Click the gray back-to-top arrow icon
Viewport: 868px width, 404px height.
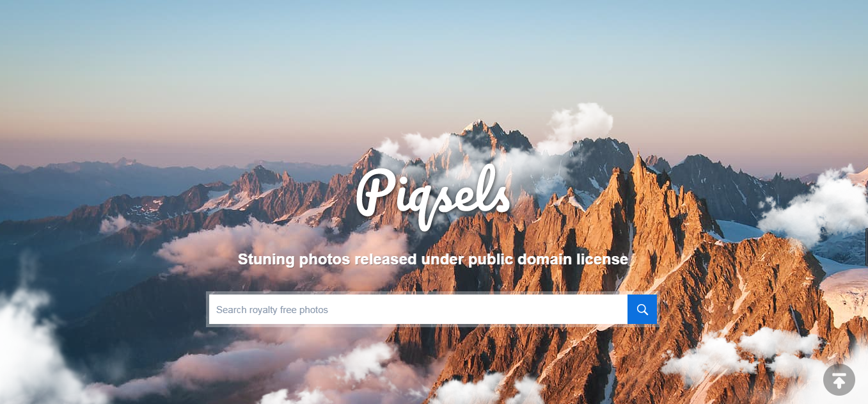click(x=839, y=380)
